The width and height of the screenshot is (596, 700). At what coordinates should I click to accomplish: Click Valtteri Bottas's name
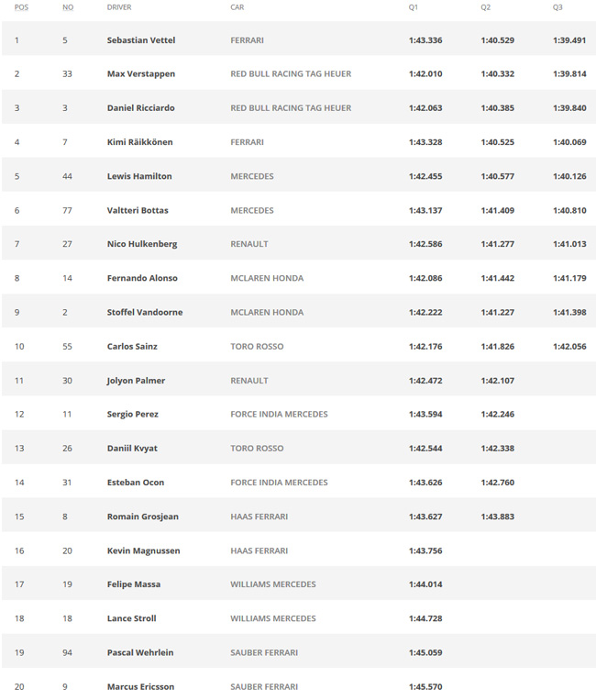(138, 210)
